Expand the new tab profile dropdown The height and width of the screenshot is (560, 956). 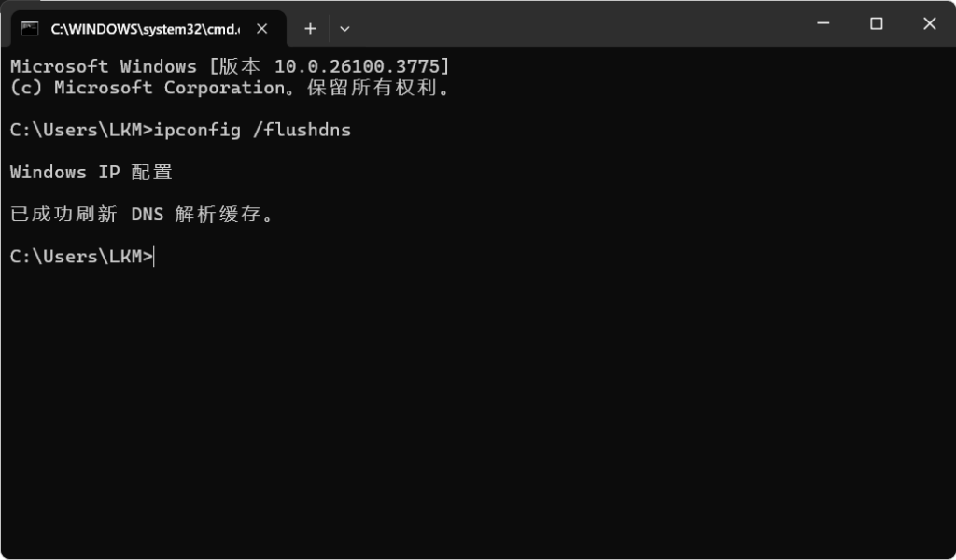pyautogui.click(x=344, y=28)
